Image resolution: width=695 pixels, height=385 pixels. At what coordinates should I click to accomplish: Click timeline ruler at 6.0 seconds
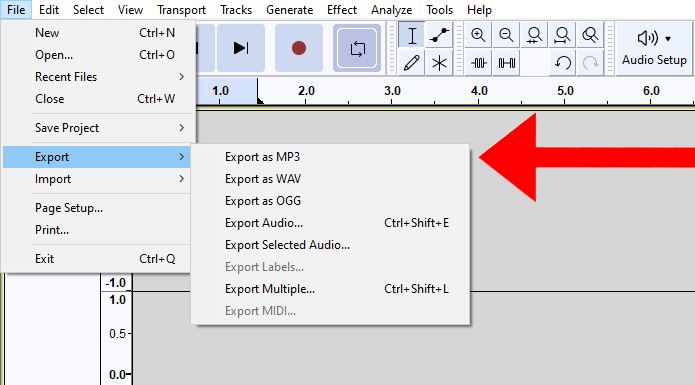(x=651, y=91)
